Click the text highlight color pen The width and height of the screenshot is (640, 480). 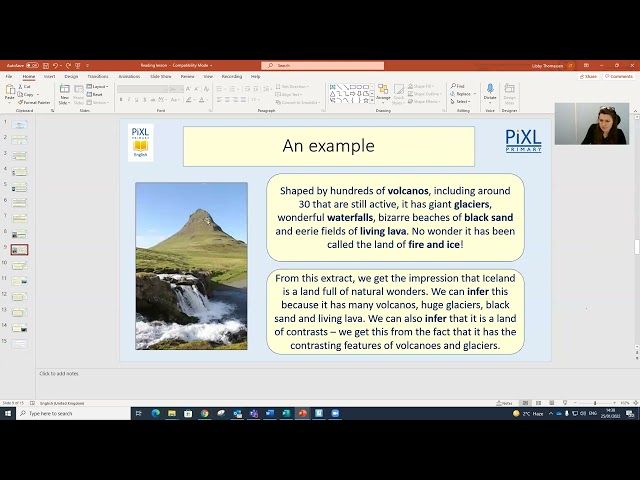click(189, 100)
